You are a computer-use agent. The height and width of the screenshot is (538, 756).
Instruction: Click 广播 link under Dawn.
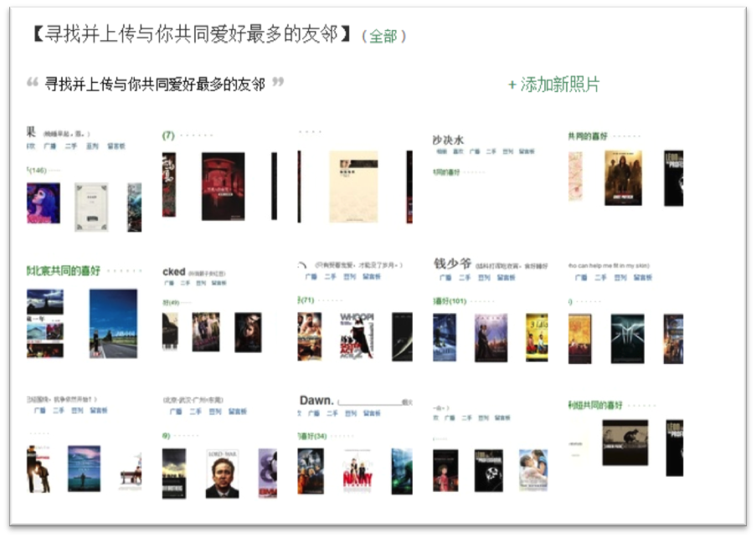(x=314, y=413)
